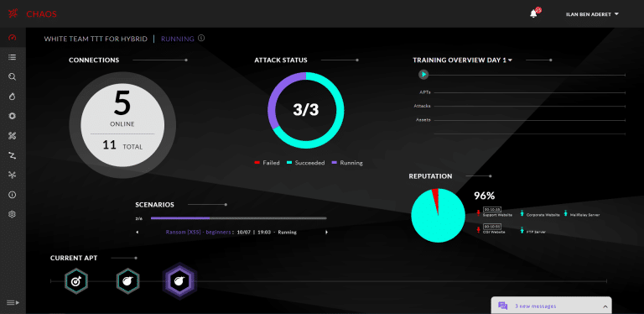Viewport: 644px width, 314px height.
Task: Expand the Training Overview Day 1 dropdown
Action: click(463, 60)
